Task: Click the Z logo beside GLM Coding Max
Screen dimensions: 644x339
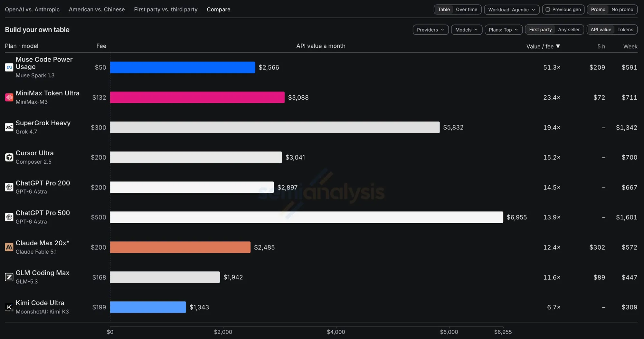Action: tap(9, 277)
